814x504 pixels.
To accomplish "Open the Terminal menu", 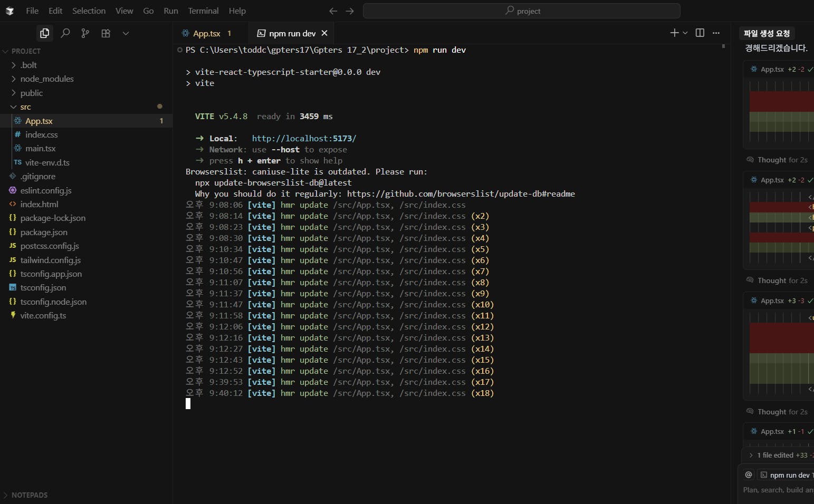I will (x=203, y=11).
